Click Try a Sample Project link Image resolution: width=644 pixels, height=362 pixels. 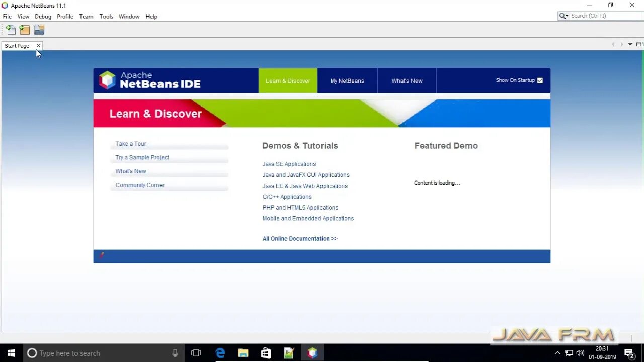point(142,157)
